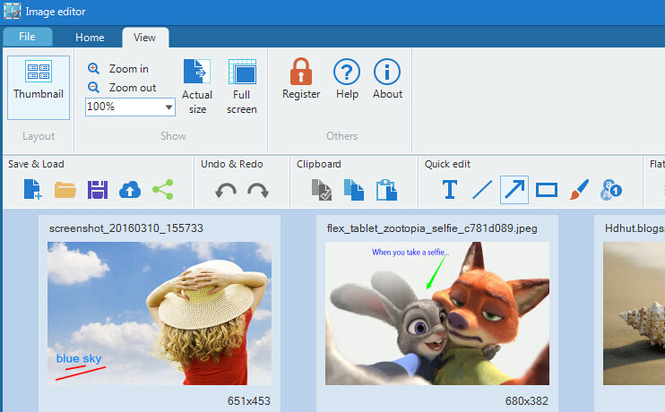Viewport: 665px width, 412px height.
Task: Open a file with the folder icon
Action: pyautogui.click(x=65, y=190)
